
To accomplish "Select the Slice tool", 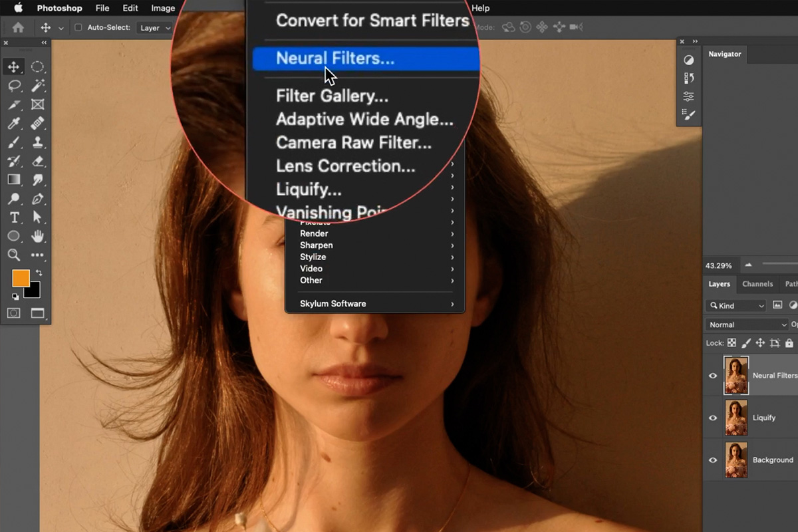I will [14, 104].
